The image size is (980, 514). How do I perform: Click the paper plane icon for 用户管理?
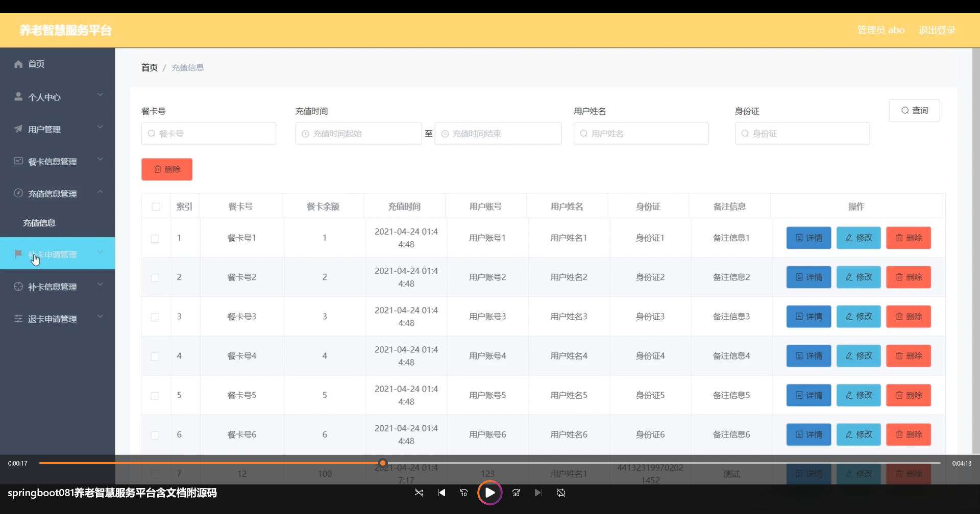tap(18, 129)
